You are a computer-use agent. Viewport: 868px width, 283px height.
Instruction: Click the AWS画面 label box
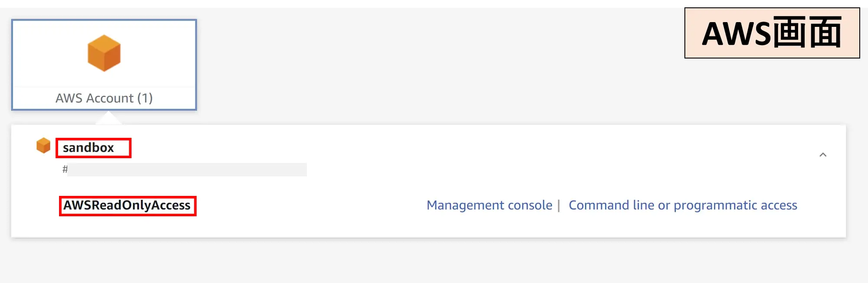click(x=772, y=33)
